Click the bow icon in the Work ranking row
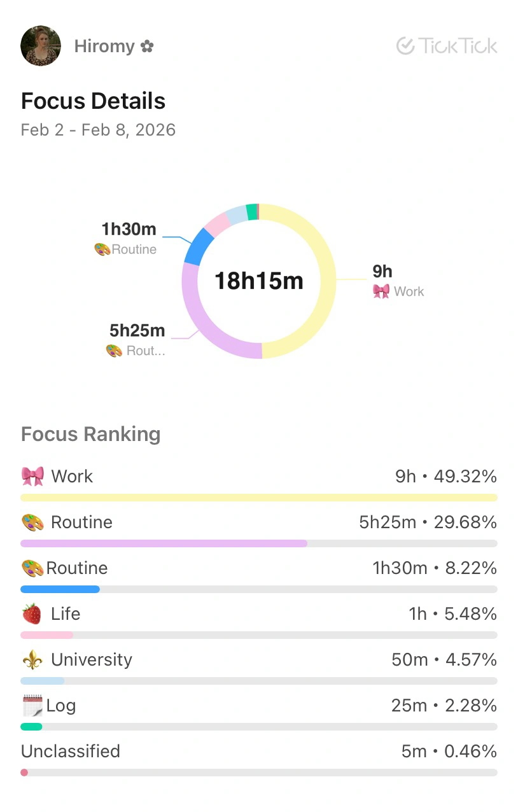 coord(32,476)
